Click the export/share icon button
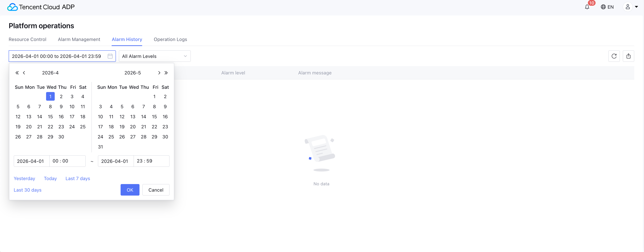 click(628, 56)
